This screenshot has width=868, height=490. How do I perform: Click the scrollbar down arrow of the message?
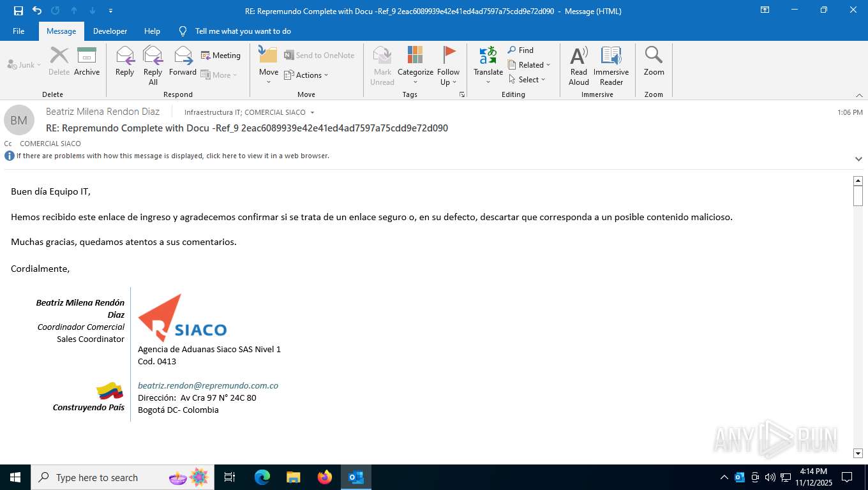click(858, 454)
